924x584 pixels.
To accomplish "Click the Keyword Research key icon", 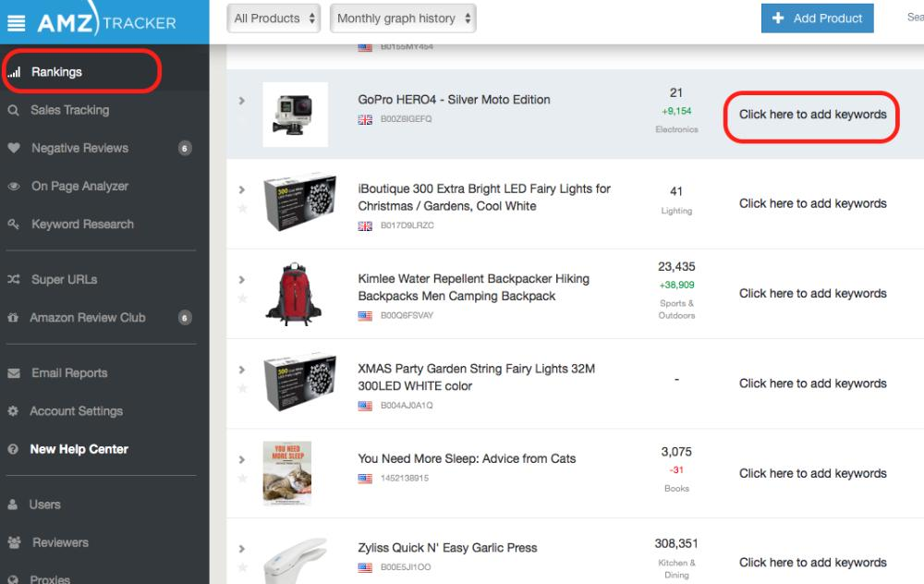I will click(14, 224).
